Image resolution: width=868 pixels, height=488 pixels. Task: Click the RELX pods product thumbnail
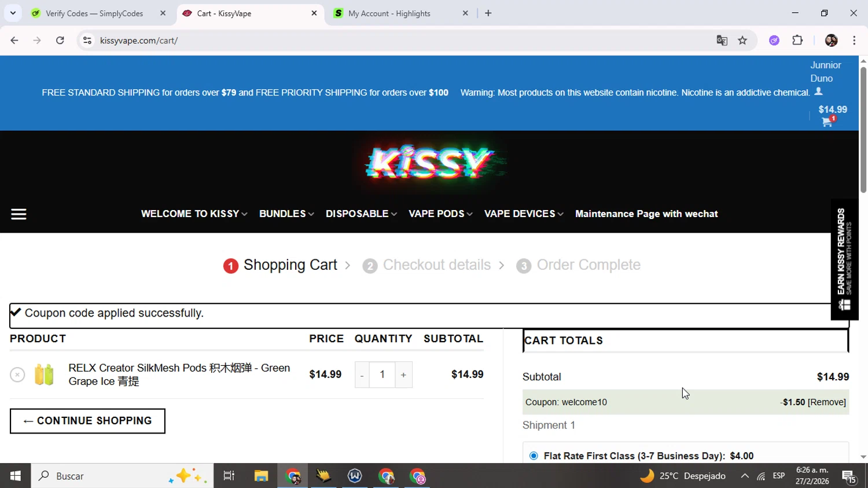(44, 375)
